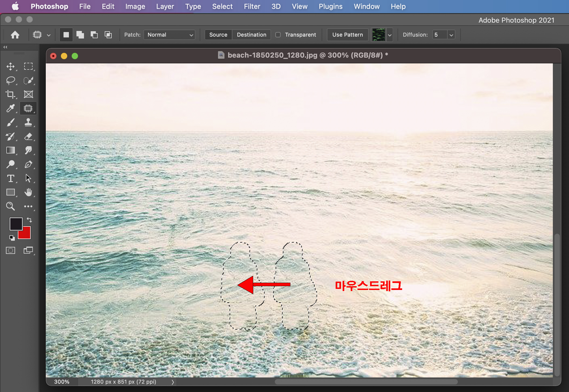Open the Patch mode Normal dropdown
The image size is (569, 392).
point(170,35)
